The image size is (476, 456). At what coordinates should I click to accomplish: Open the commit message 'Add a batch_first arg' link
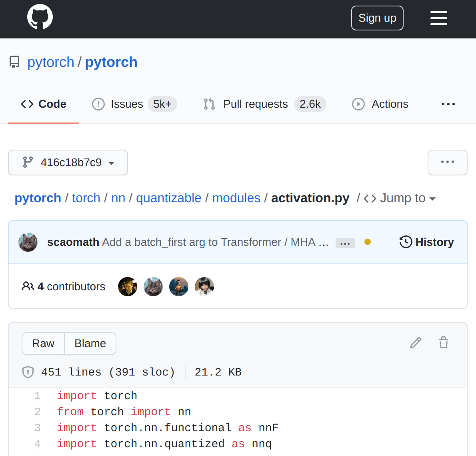point(215,242)
